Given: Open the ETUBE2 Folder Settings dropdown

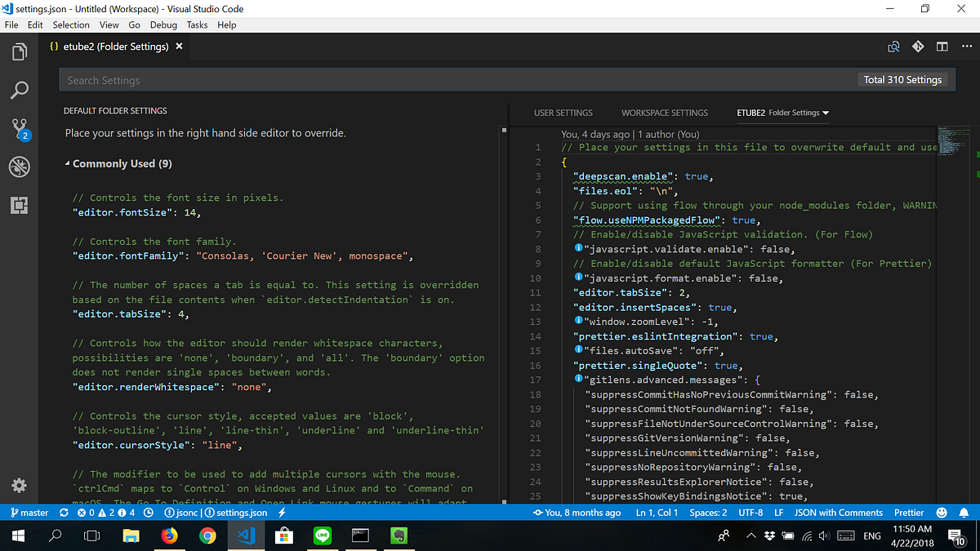Looking at the screenshot, I should [781, 113].
